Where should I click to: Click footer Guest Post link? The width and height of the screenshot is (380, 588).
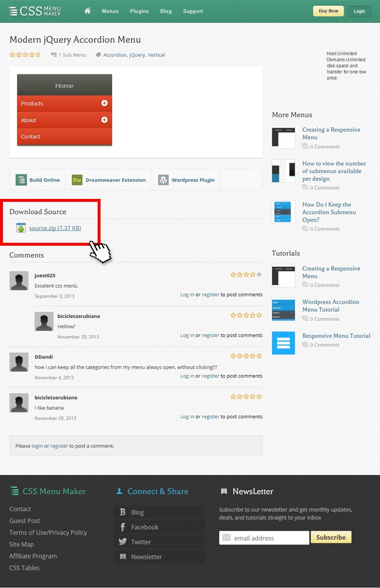pyautogui.click(x=25, y=521)
